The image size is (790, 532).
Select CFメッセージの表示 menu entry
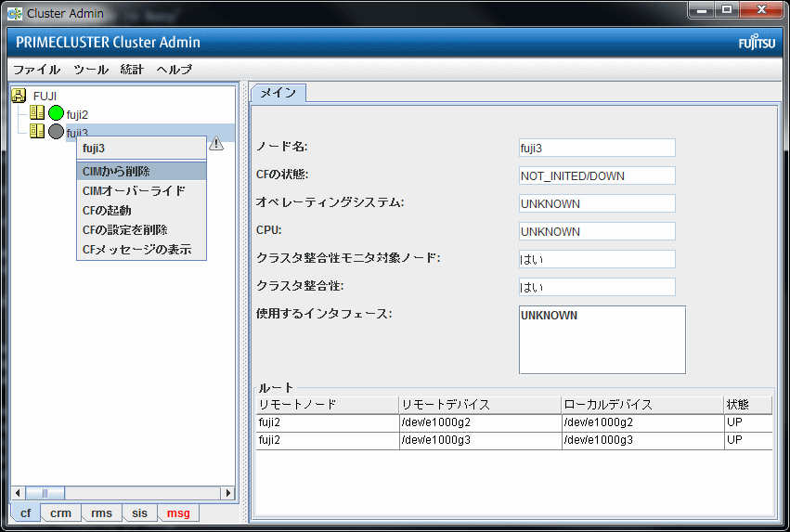(x=142, y=250)
